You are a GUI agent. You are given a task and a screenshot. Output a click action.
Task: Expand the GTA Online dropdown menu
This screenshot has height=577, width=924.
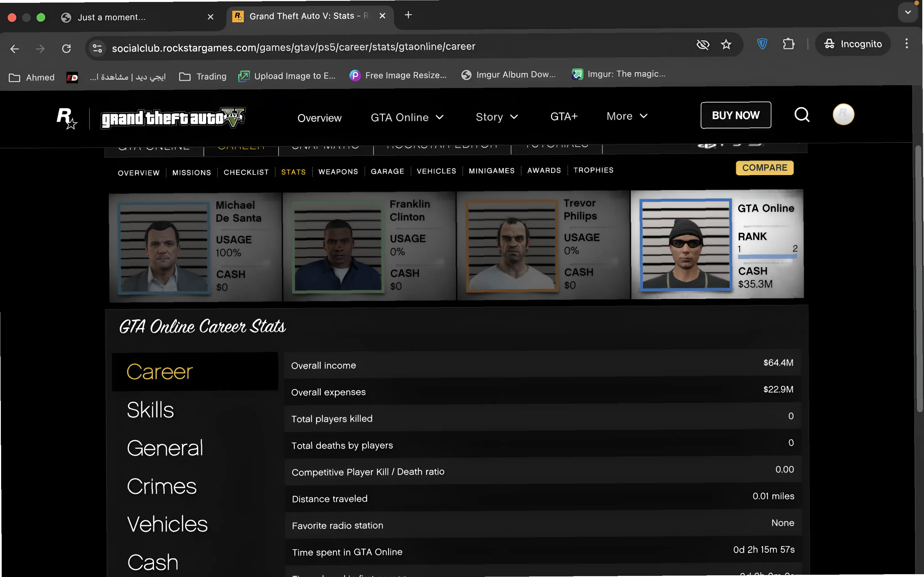(407, 117)
